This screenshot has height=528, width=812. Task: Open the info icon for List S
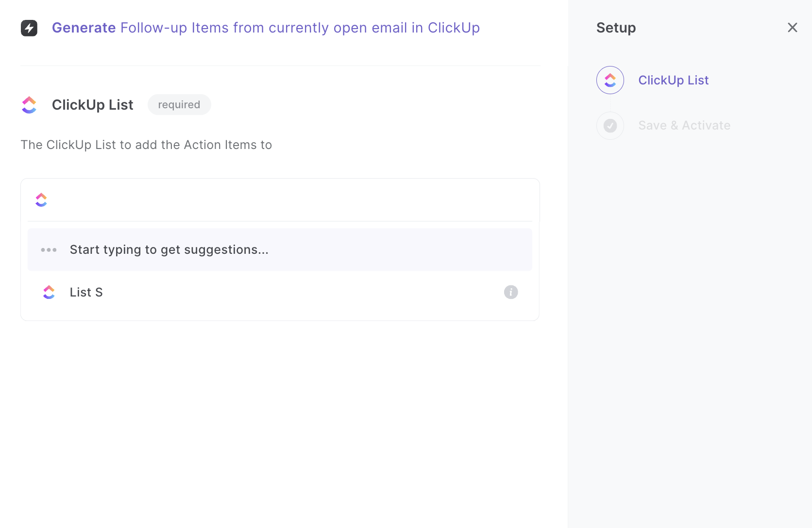click(x=511, y=292)
